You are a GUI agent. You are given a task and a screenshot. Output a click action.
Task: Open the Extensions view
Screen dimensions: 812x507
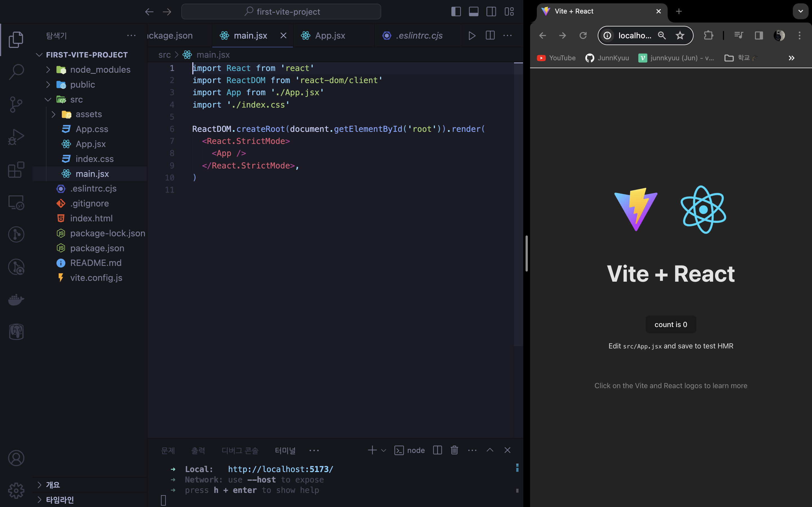coord(16,169)
